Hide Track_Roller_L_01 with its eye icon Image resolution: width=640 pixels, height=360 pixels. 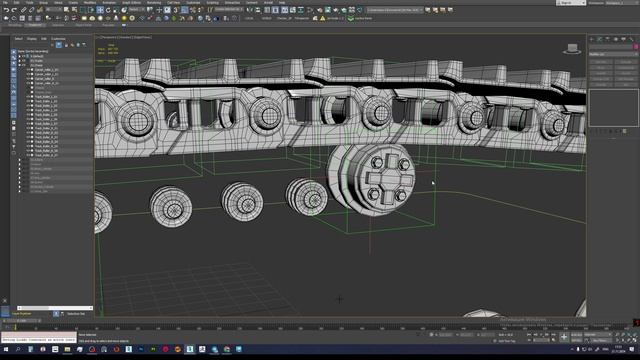(28, 97)
